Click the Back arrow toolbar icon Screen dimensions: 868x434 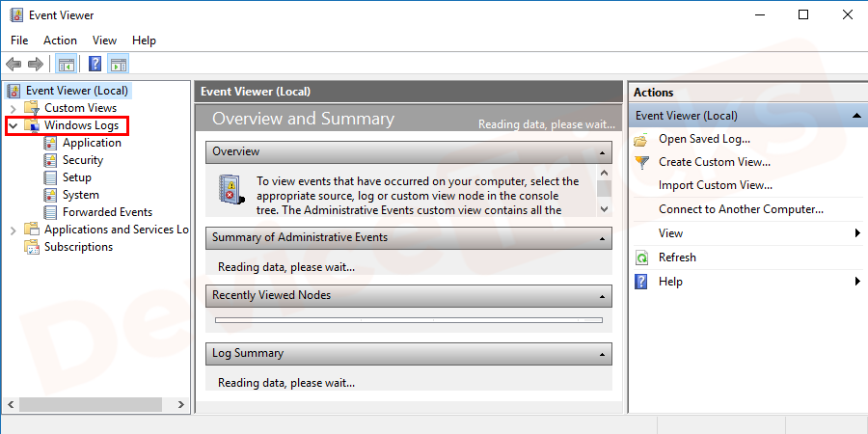[x=14, y=65]
